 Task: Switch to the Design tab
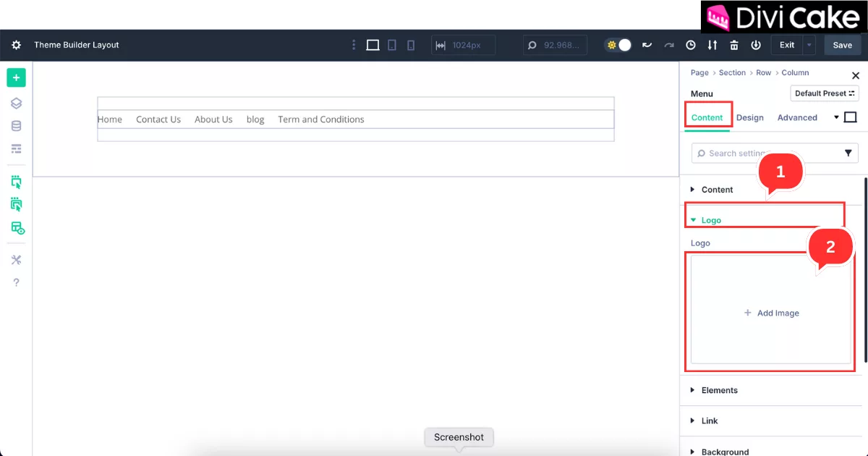[750, 117]
